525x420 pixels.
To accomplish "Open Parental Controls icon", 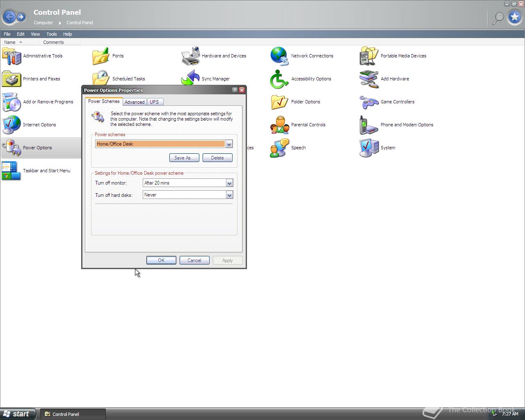I will coord(280,125).
